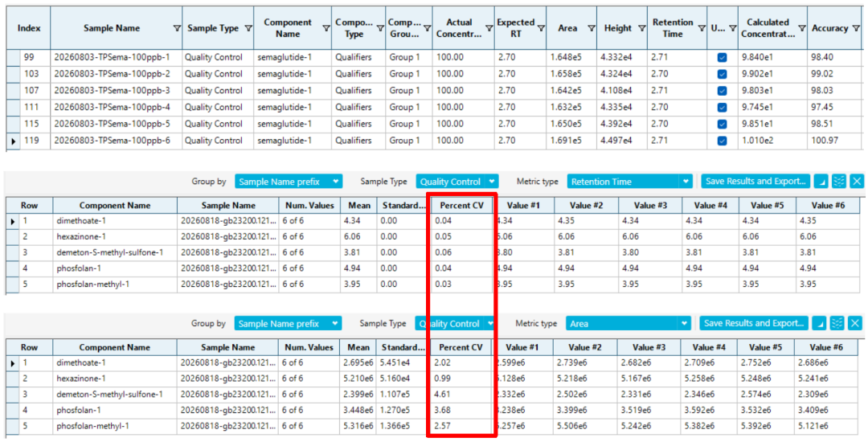Click Save Results and Export in Retention Time pane
This screenshot has height=442, width=868.
click(x=755, y=181)
